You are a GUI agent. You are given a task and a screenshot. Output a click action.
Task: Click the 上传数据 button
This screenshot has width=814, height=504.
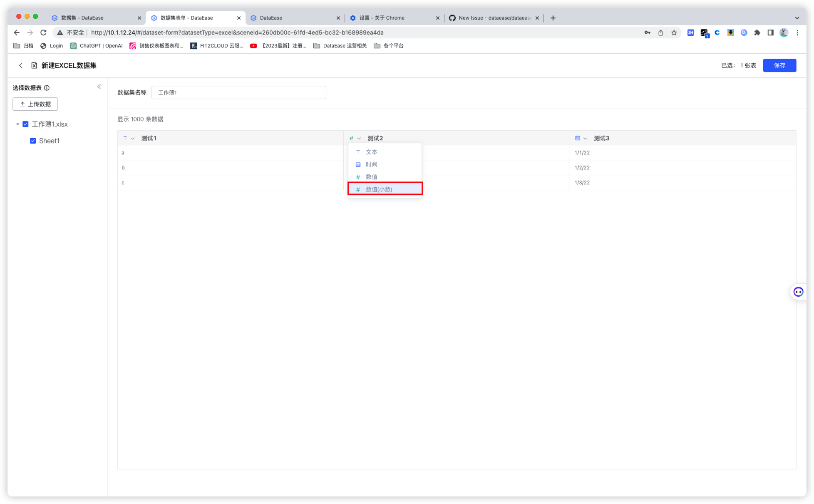(35, 104)
